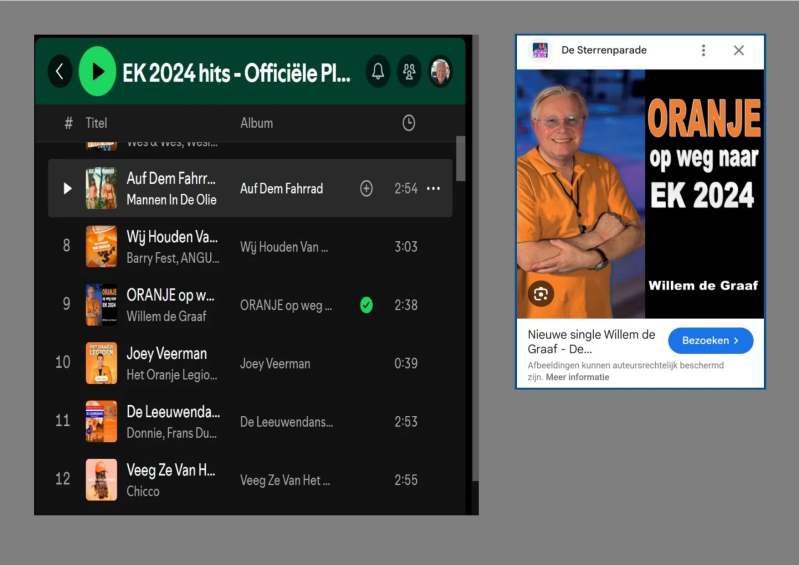Open the Wij Houden Van ... album
Viewport: 799px width, 565px height.
284,247
